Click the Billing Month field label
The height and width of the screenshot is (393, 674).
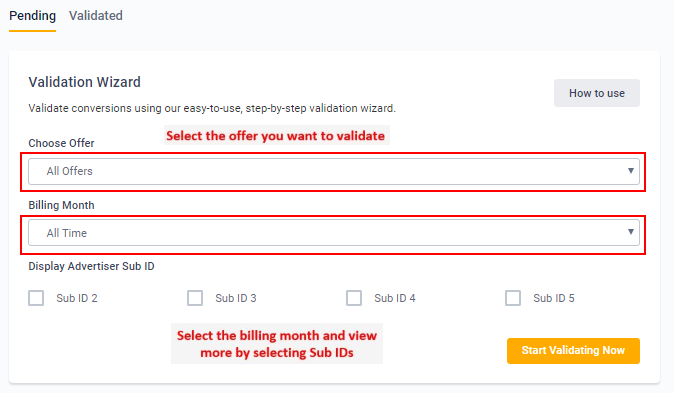61,205
